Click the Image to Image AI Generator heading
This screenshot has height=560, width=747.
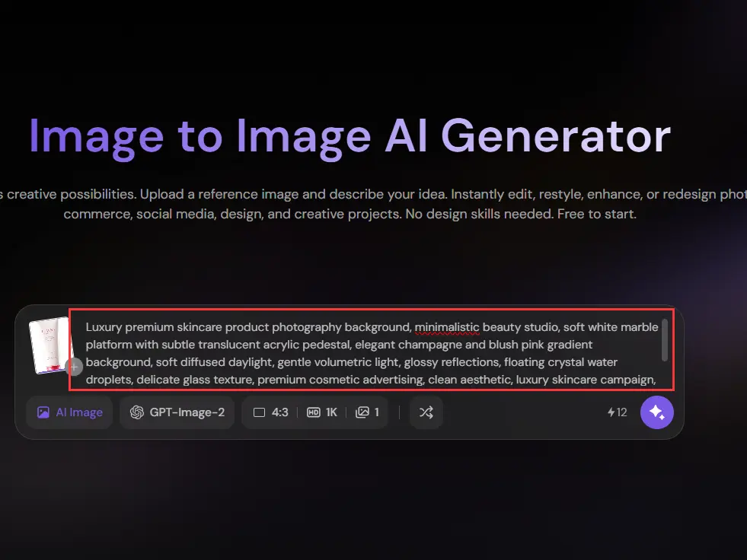[350, 137]
